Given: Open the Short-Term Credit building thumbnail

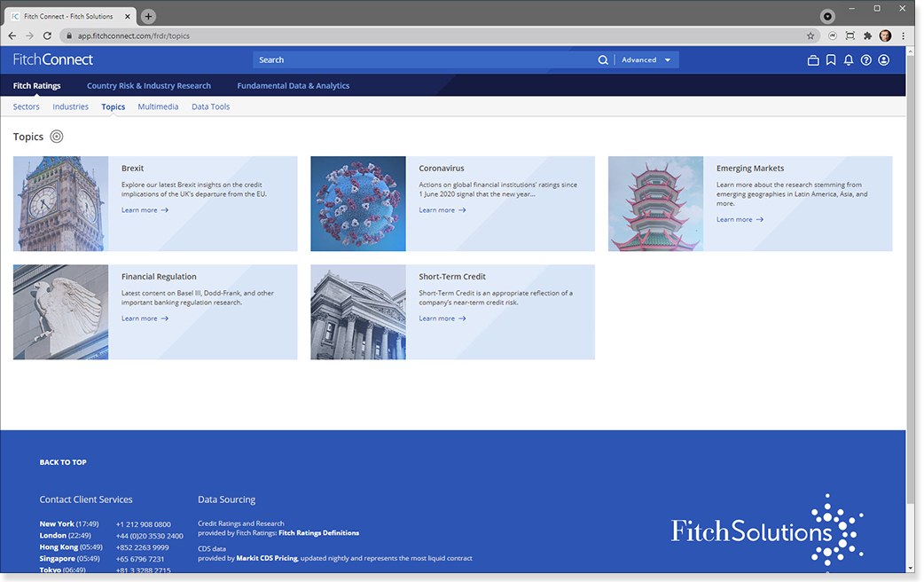Looking at the screenshot, I should [358, 312].
